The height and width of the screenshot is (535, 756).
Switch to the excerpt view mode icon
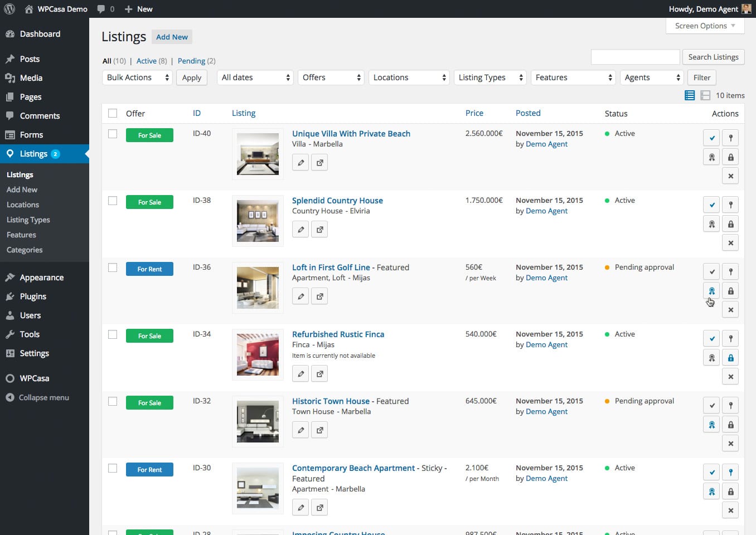(x=705, y=95)
